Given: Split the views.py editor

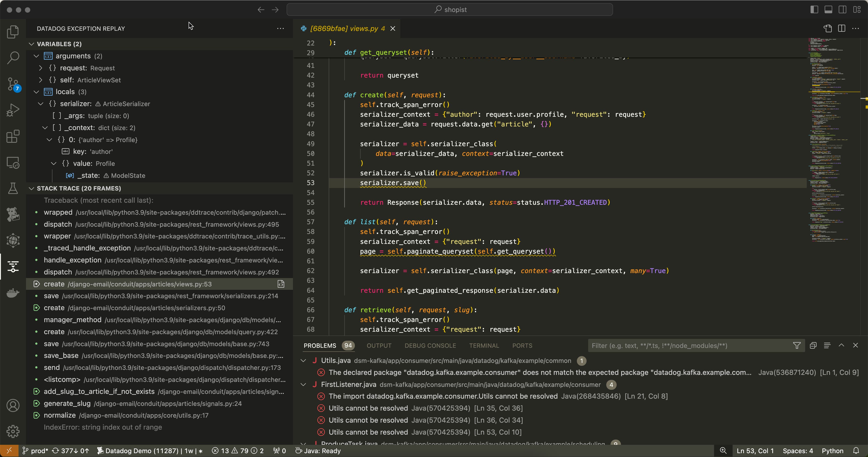Looking at the screenshot, I should tap(841, 28).
